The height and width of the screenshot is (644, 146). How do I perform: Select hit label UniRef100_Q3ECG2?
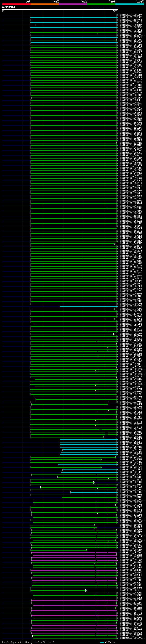[131, 319]
